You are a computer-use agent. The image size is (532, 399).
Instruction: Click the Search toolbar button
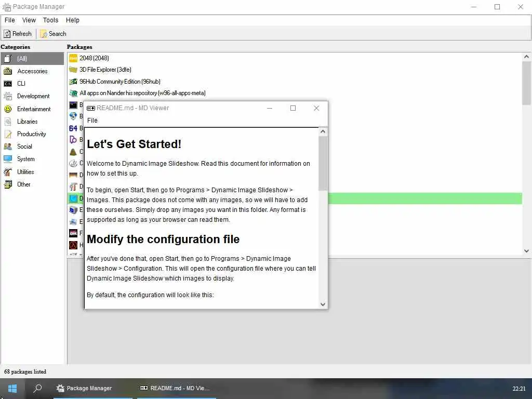tap(54, 34)
